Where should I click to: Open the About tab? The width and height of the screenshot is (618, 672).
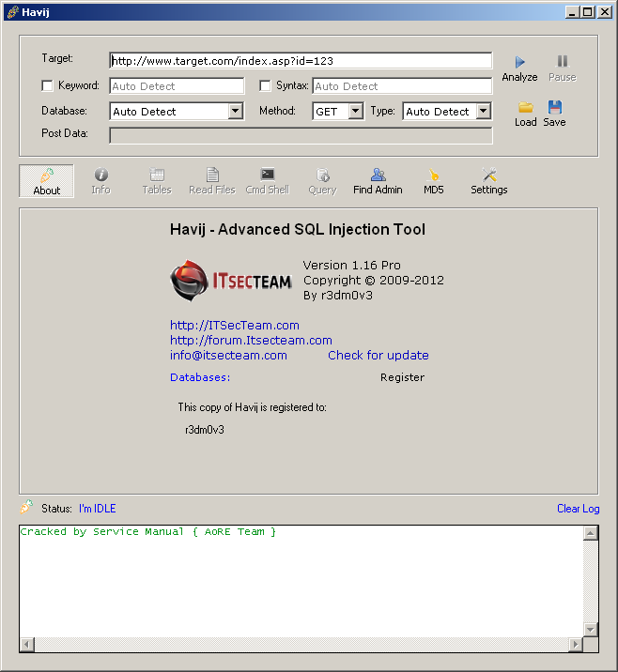46,181
